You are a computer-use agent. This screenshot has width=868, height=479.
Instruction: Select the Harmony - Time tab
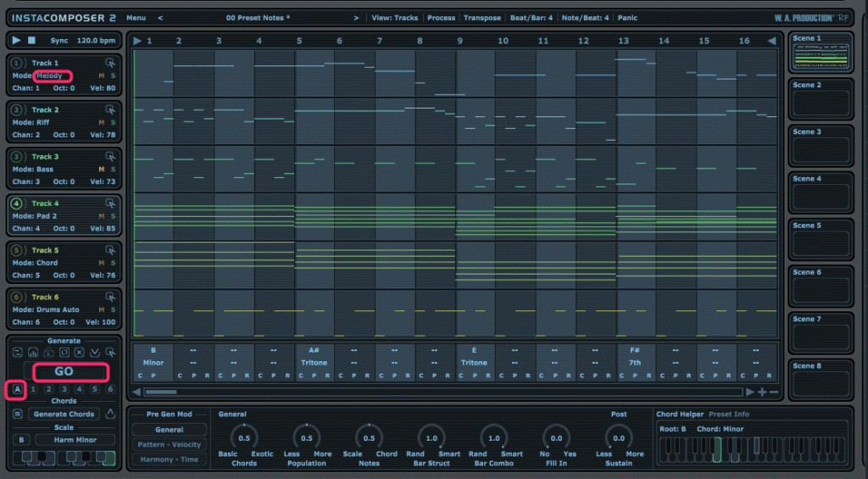tap(170, 460)
